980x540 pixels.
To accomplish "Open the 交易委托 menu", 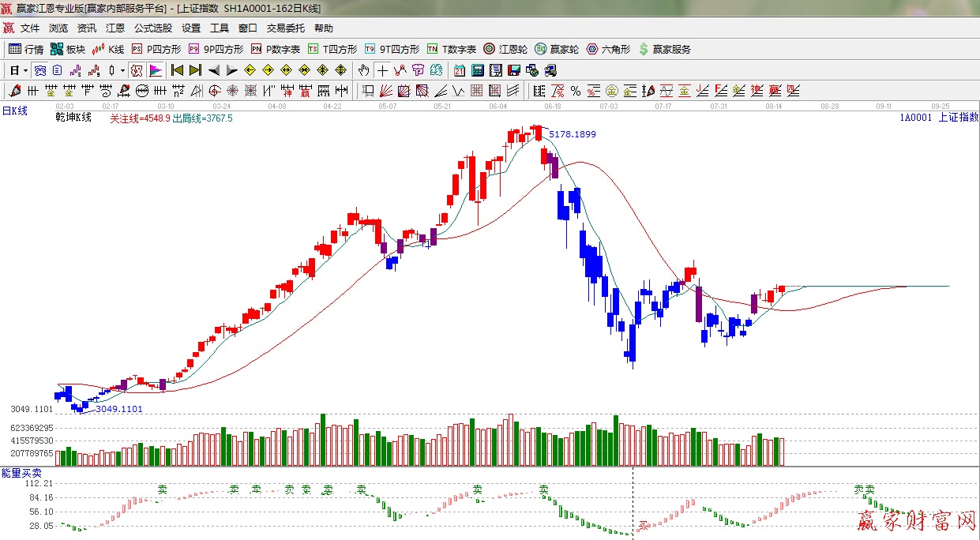I will (285, 28).
